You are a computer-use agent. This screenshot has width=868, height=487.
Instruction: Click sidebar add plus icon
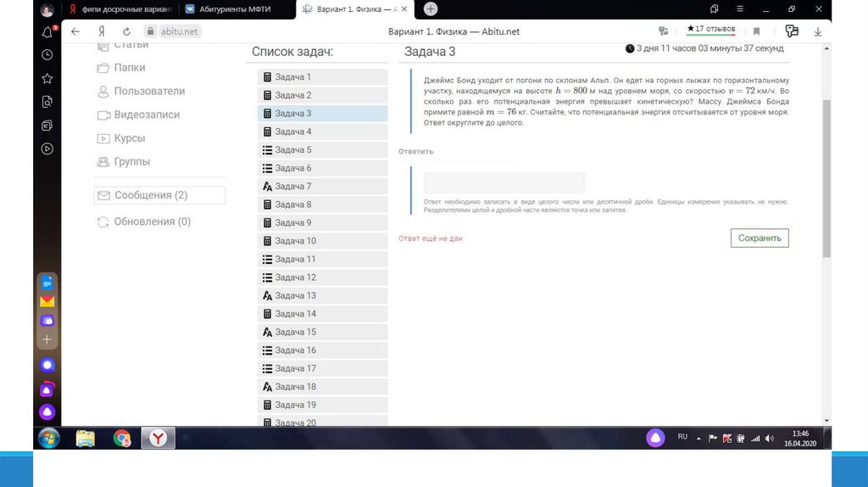tap(47, 339)
